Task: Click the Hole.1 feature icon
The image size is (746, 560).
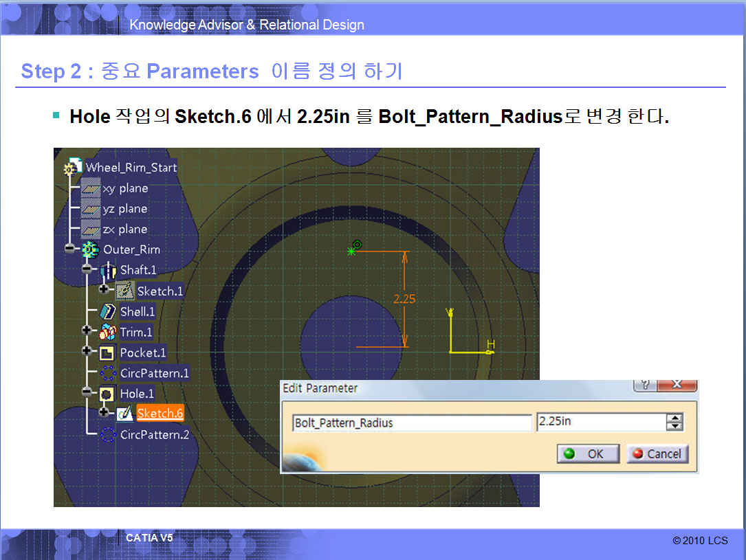Action: pyautogui.click(x=107, y=394)
